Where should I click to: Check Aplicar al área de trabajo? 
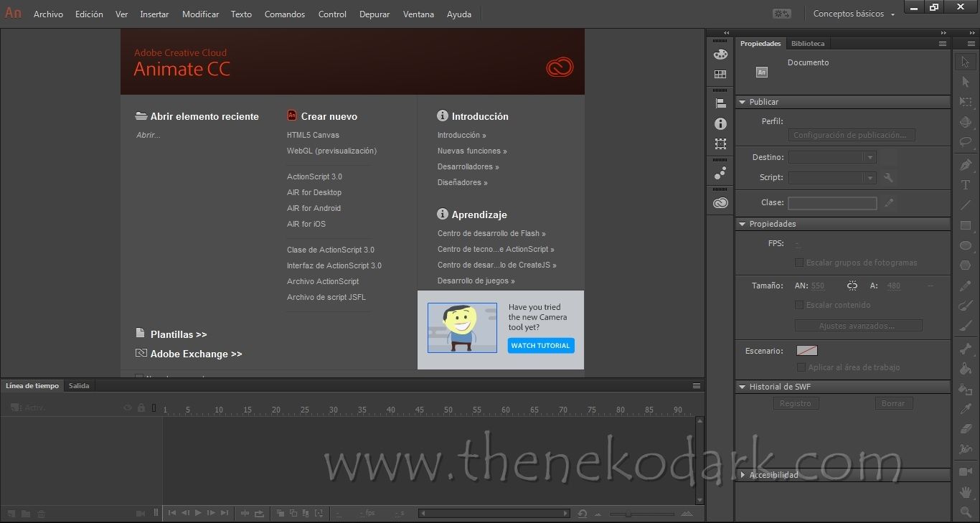pyautogui.click(x=801, y=367)
